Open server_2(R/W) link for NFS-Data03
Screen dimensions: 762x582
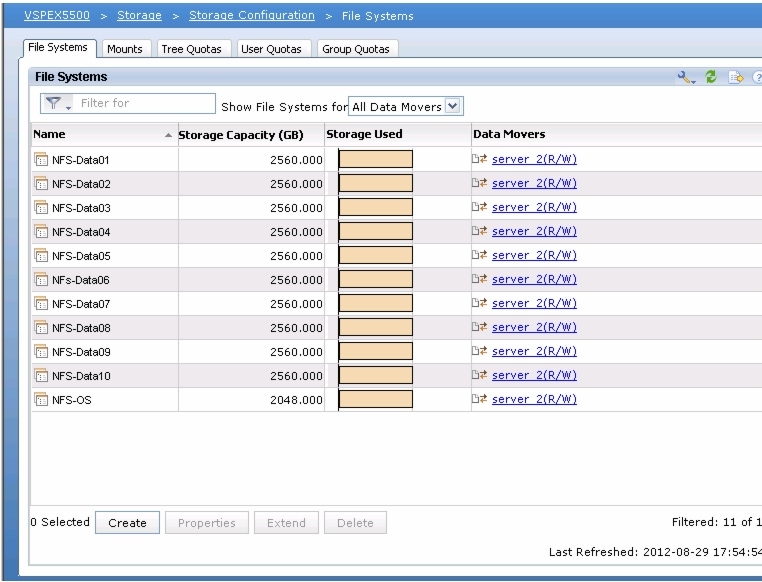(534, 207)
